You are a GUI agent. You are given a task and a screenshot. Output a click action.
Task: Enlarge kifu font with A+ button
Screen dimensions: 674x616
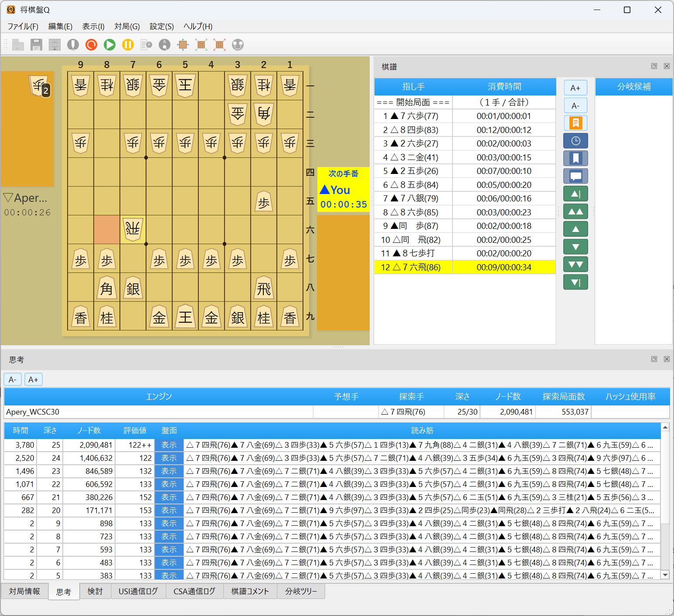(575, 87)
